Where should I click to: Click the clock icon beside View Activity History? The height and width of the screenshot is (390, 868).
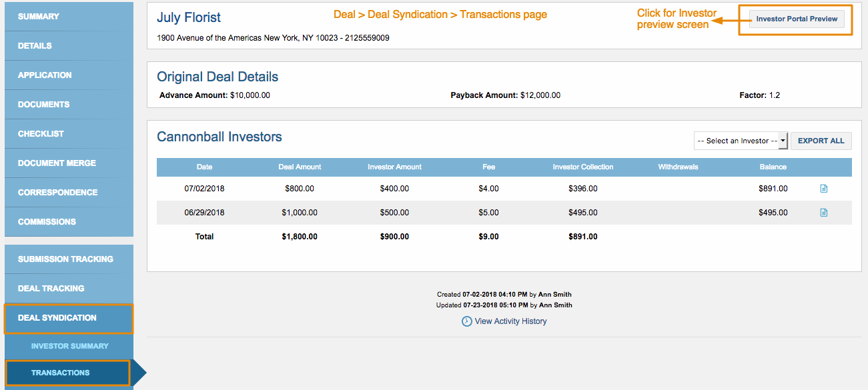tap(466, 321)
